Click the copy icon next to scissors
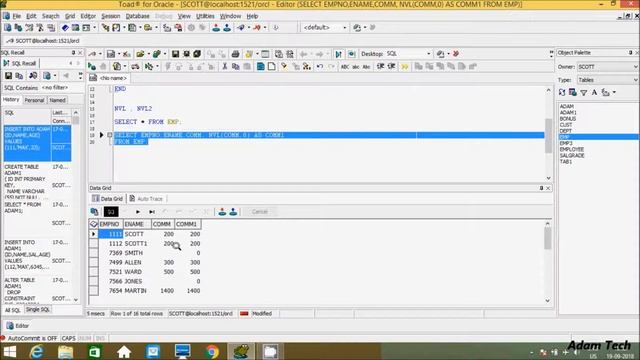Screen dimensions: 640x360 tap(236, 67)
